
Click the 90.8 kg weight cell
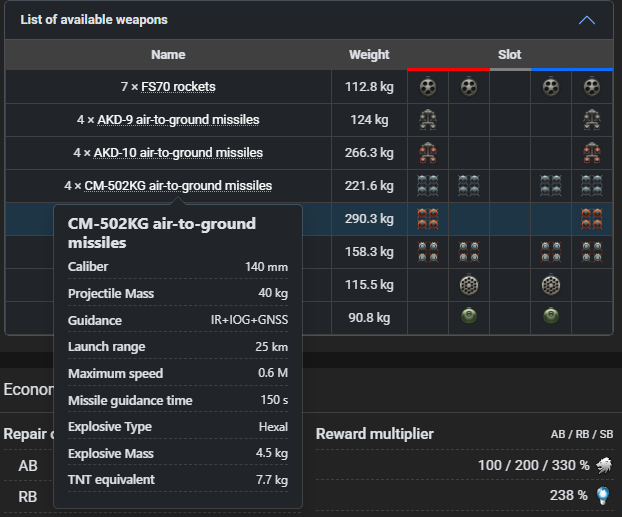369,317
